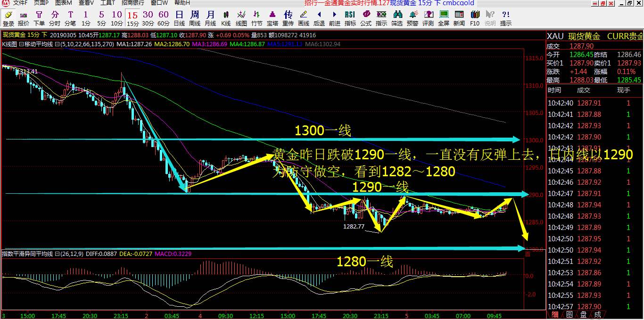Switch to the 图 chart tab
644x320 pixels.
tap(570, 315)
